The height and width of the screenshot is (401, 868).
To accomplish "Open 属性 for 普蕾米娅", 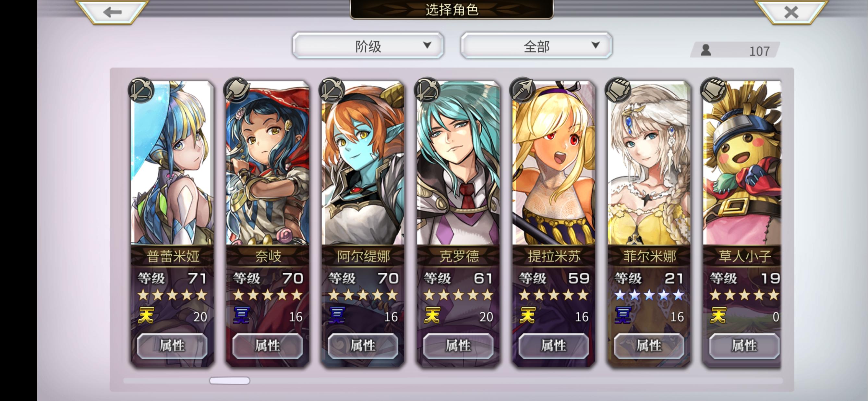I will (172, 346).
